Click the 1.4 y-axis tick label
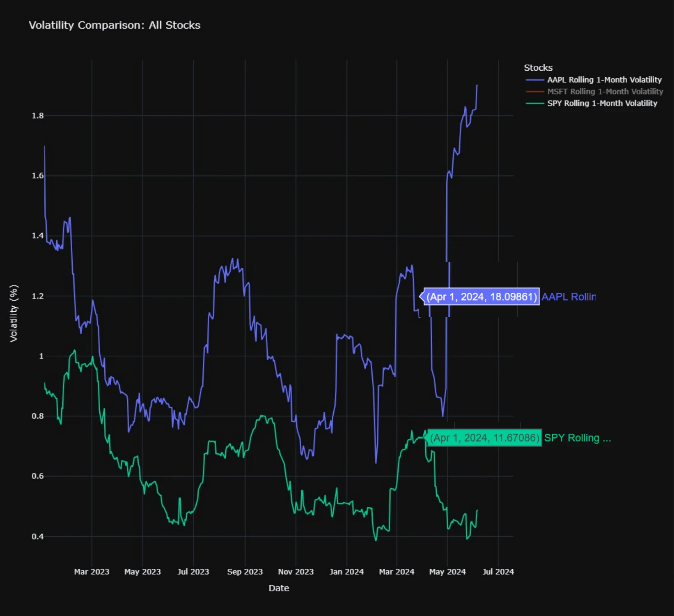 coord(38,236)
